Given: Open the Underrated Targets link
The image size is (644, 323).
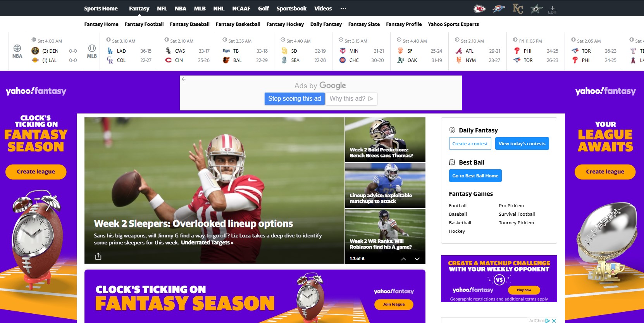Looking at the screenshot, I should (207, 242).
